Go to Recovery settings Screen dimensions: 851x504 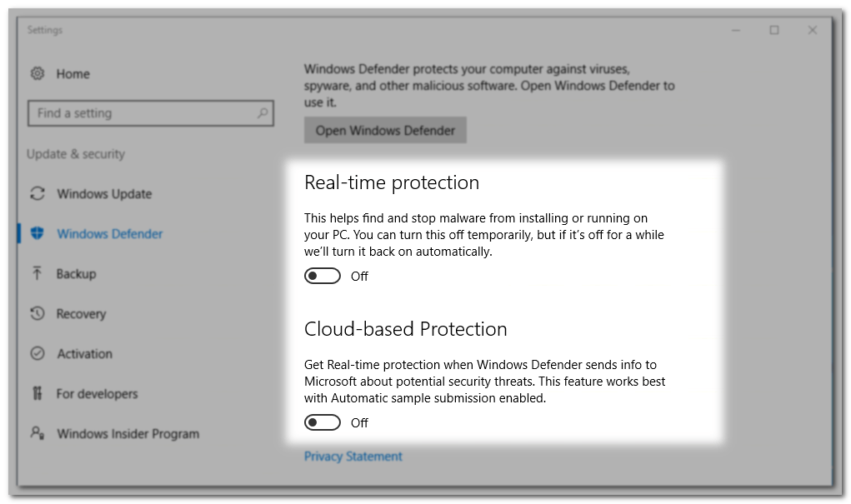81,314
